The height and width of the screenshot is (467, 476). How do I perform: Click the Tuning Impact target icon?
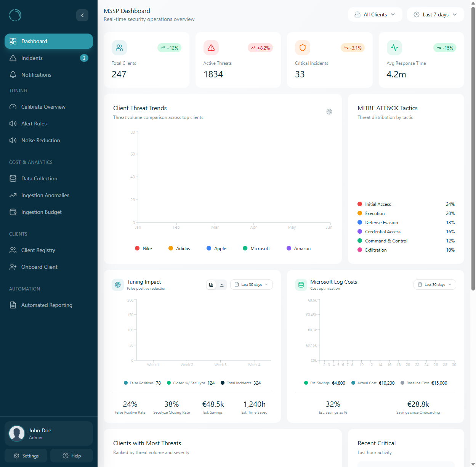coord(118,285)
